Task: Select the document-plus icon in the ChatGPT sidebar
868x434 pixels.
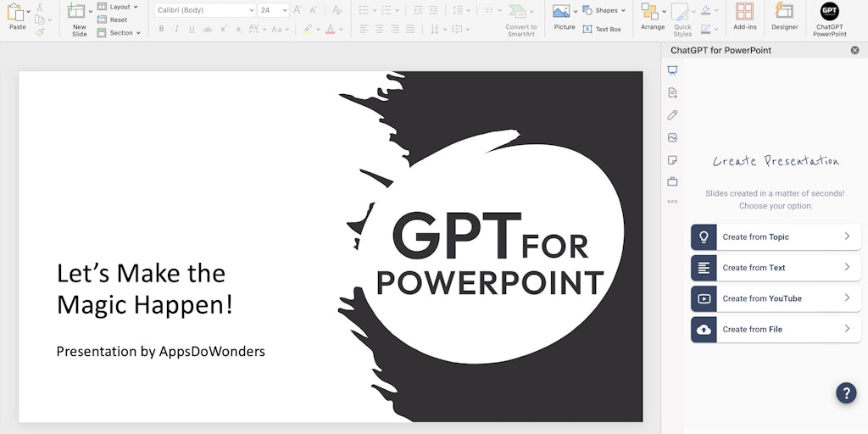Action: point(672,92)
